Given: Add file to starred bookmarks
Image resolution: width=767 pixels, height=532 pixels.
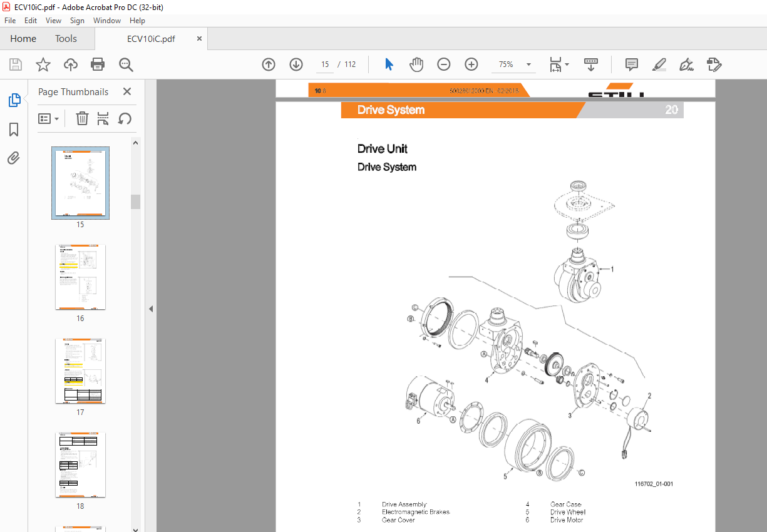Looking at the screenshot, I should click(x=43, y=64).
